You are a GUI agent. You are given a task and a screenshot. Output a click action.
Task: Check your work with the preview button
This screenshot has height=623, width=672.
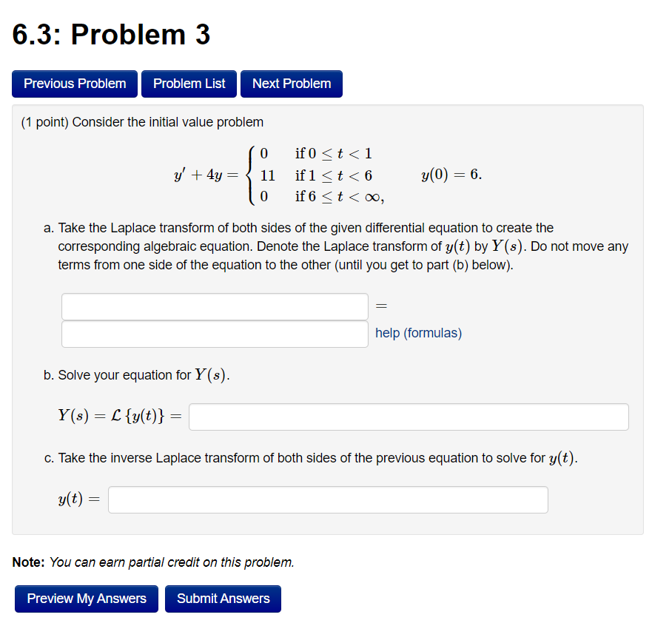[x=86, y=599]
